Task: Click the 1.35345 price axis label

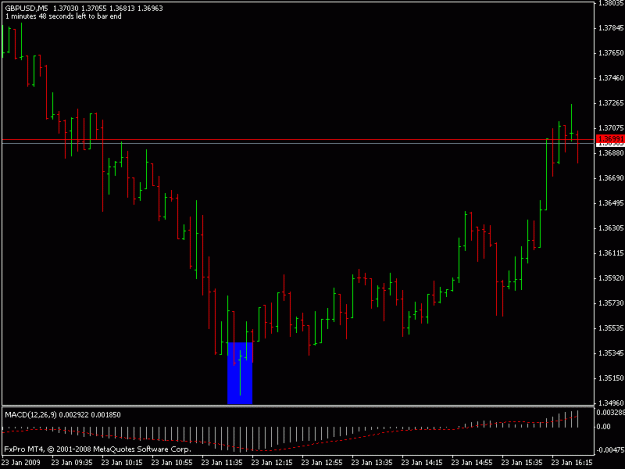Action: [x=611, y=353]
